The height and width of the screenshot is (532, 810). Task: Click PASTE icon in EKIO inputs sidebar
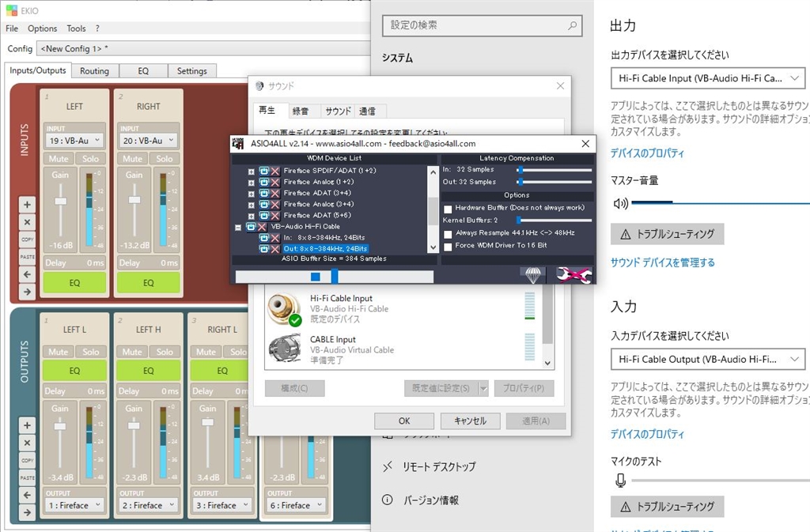click(x=28, y=257)
